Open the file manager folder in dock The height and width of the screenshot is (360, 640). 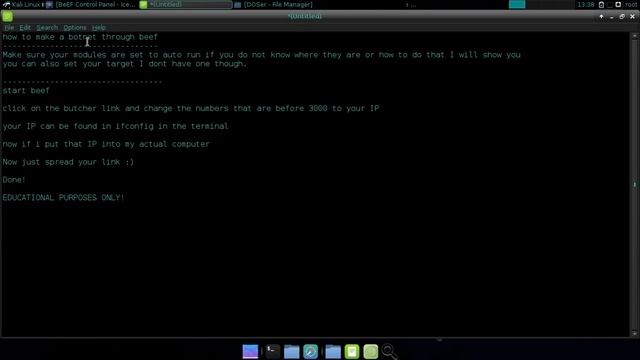291,351
